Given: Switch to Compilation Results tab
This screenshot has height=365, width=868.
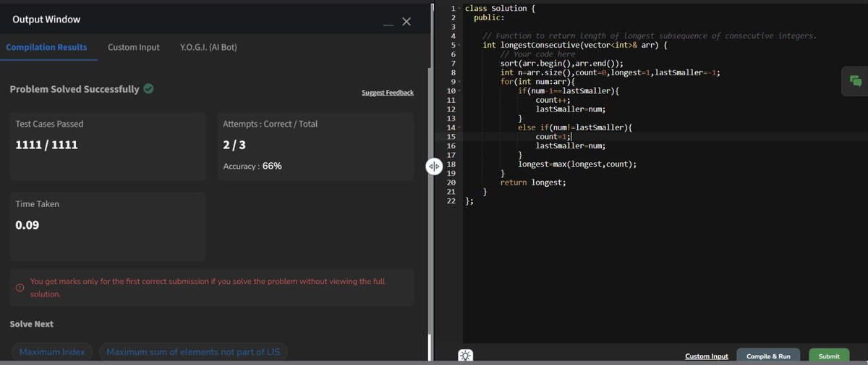Looking at the screenshot, I should (x=46, y=47).
